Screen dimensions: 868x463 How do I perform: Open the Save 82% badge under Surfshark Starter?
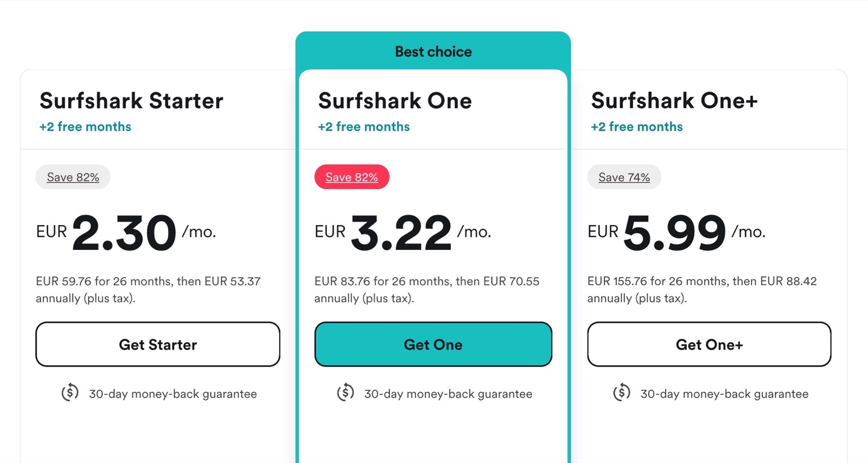click(x=73, y=177)
